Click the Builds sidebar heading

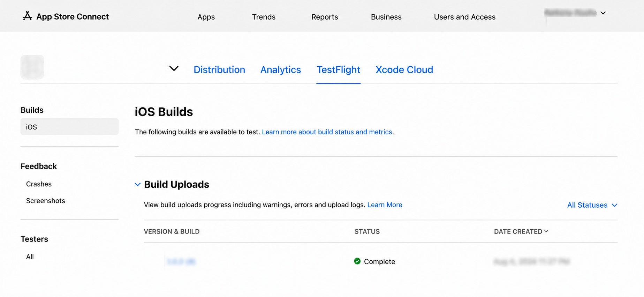[x=32, y=110]
